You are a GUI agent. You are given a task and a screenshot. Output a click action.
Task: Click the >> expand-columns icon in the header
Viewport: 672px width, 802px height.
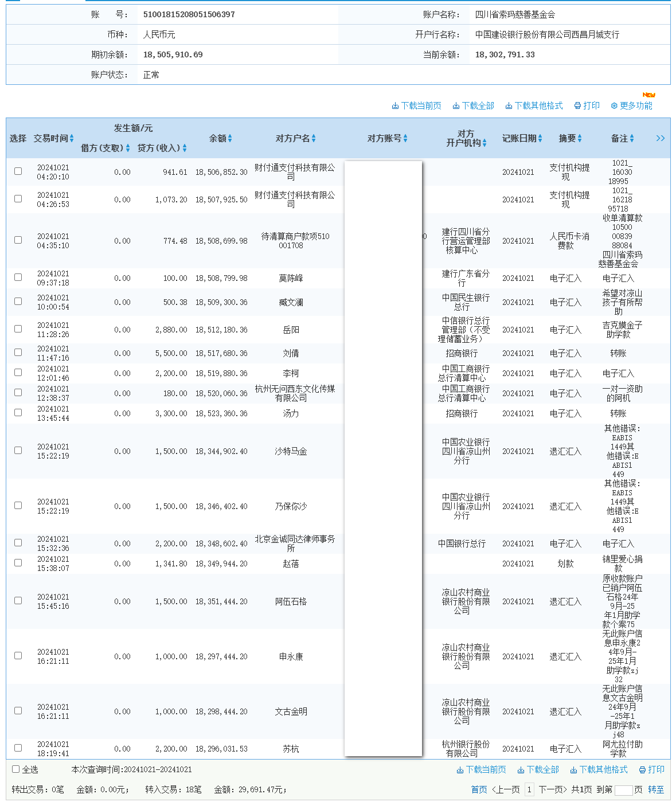tap(661, 138)
